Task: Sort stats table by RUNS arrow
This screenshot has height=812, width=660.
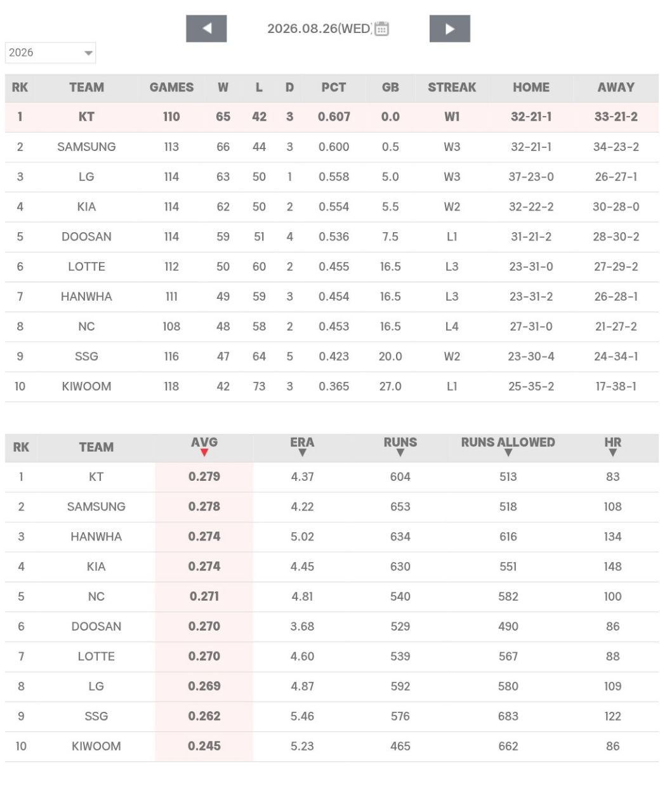Action: pyautogui.click(x=400, y=453)
